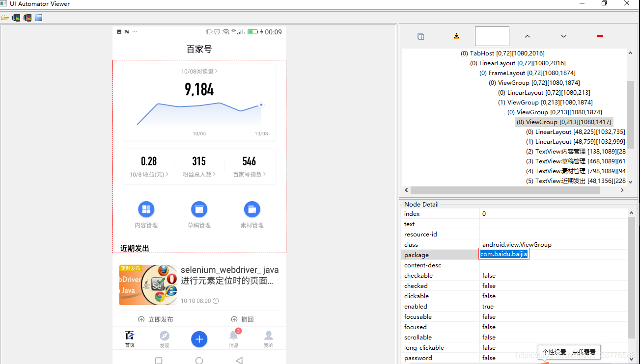Click the up arrow to go to the previous match
640x364 pixels.
(x=528, y=36)
